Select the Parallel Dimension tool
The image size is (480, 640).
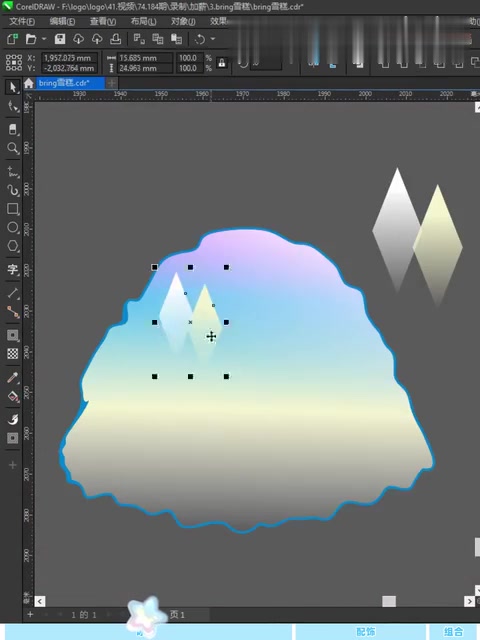pyautogui.click(x=12, y=293)
